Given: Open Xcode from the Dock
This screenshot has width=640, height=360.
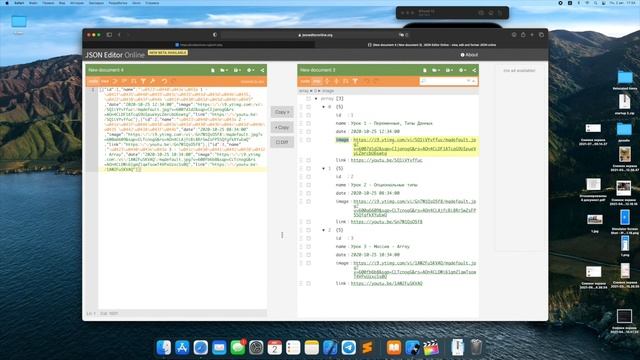Looking at the screenshot, I should (x=330, y=347).
